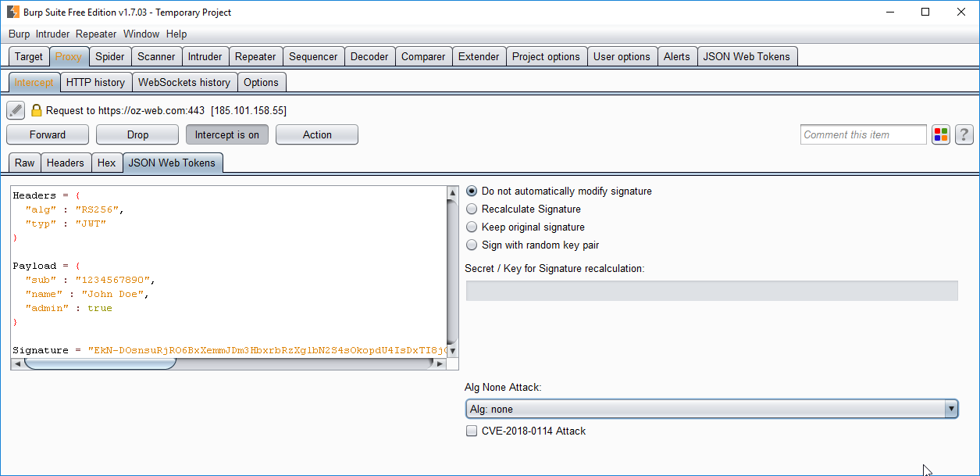Click the scroll right arrow under token editor
The width and height of the screenshot is (980, 476).
pos(441,363)
